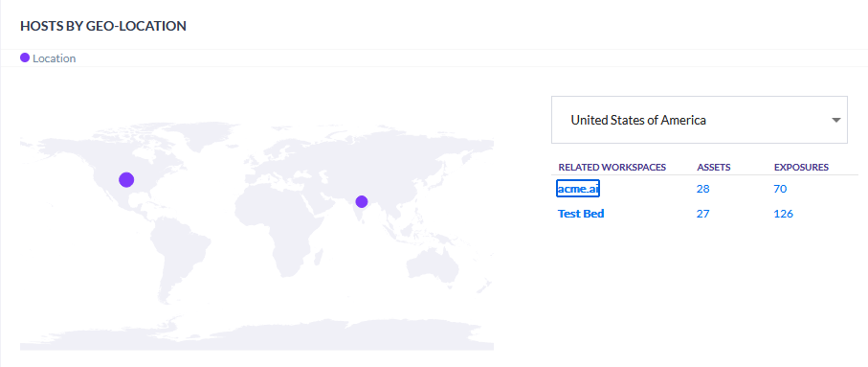
Task: Sort by the Assets column header
Action: pyautogui.click(x=714, y=167)
